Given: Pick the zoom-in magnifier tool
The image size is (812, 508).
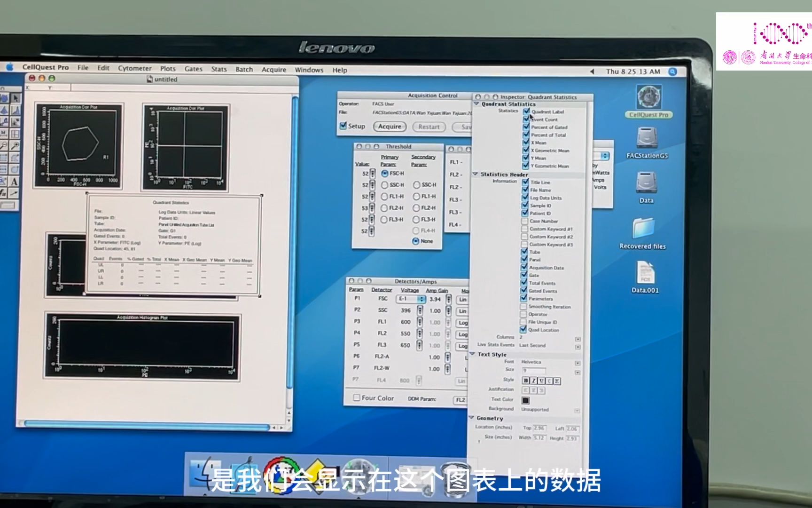Looking at the screenshot, I should point(15,145).
